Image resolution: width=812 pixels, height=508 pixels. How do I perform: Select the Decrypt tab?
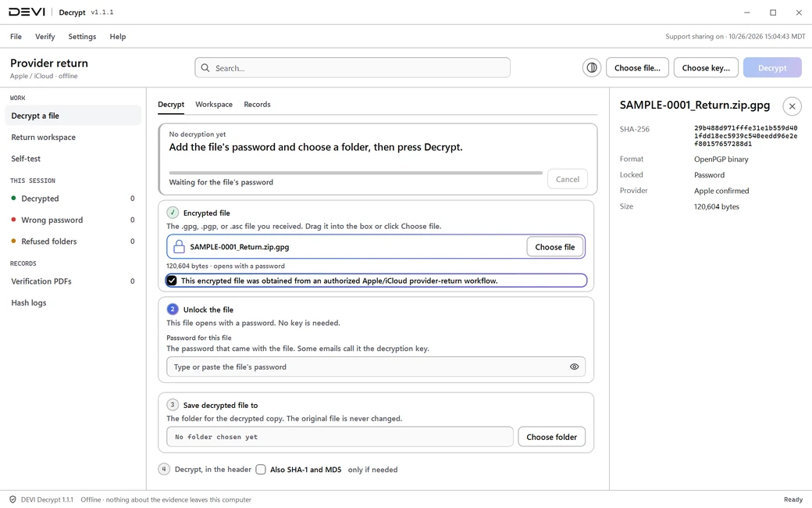pos(171,104)
